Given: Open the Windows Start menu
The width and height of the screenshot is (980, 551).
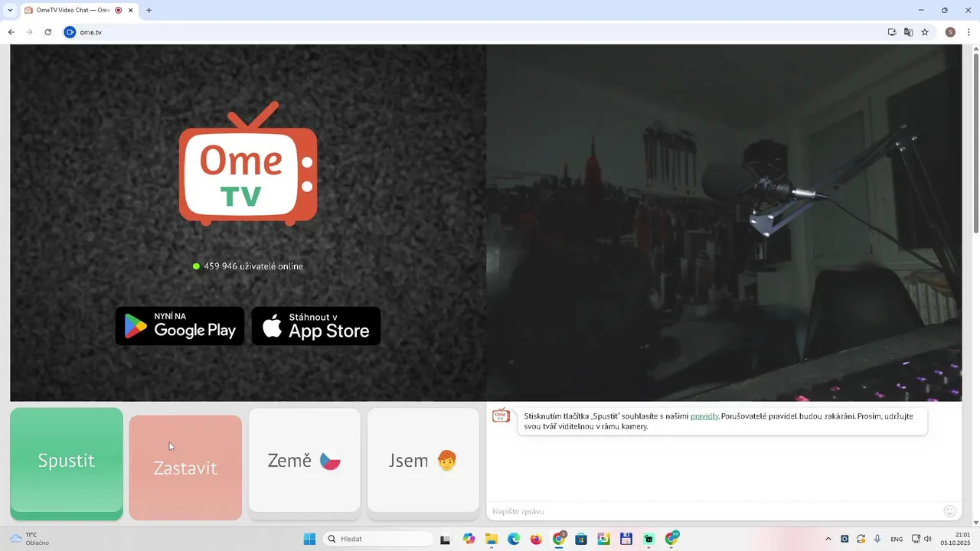Looking at the screenshot, I should coord(309,539).
